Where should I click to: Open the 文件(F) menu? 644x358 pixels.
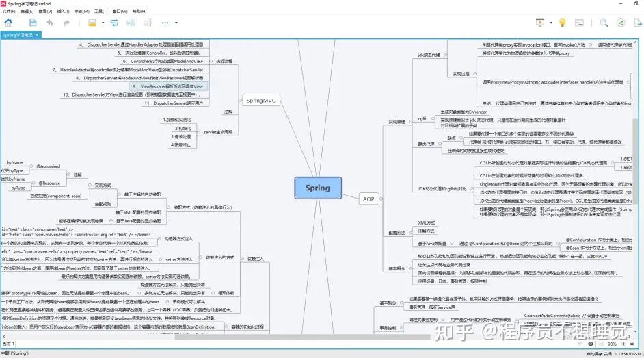point(9,11)
